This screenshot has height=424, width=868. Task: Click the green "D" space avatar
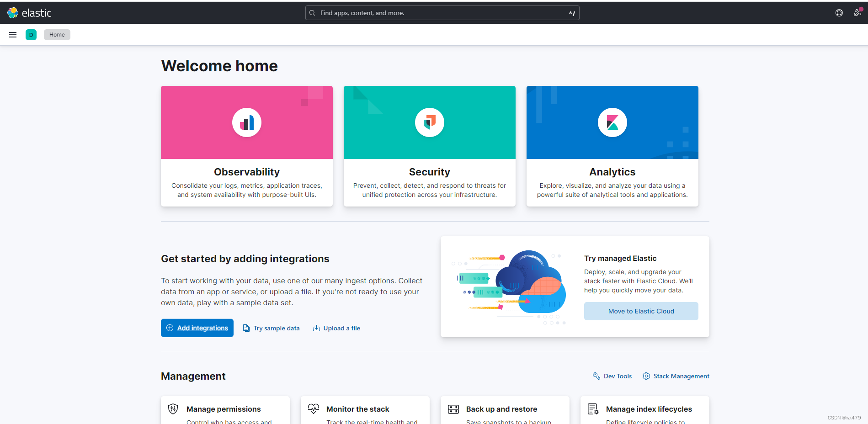point(31,34)
